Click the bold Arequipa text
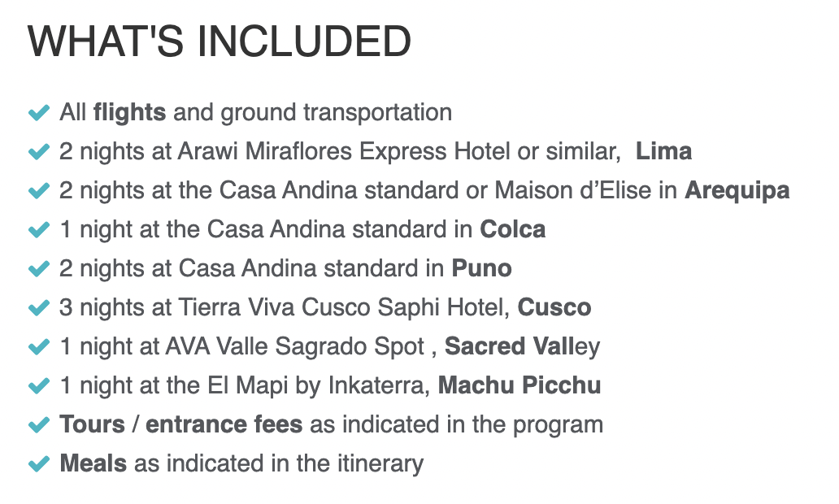The height and width of the screenshot is (504, 839). tap(737, 191)
